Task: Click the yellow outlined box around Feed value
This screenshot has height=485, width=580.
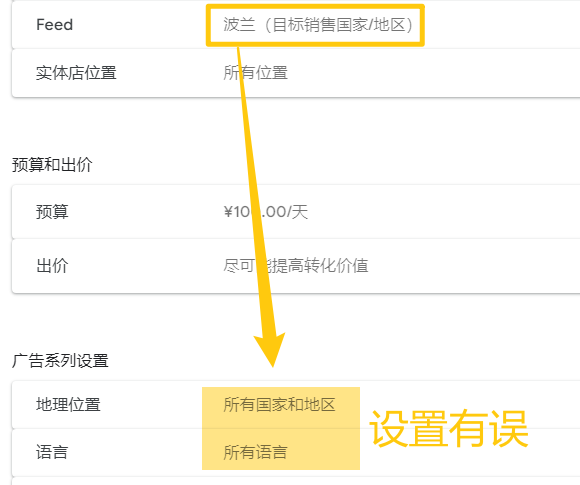Action: (315, 25)
